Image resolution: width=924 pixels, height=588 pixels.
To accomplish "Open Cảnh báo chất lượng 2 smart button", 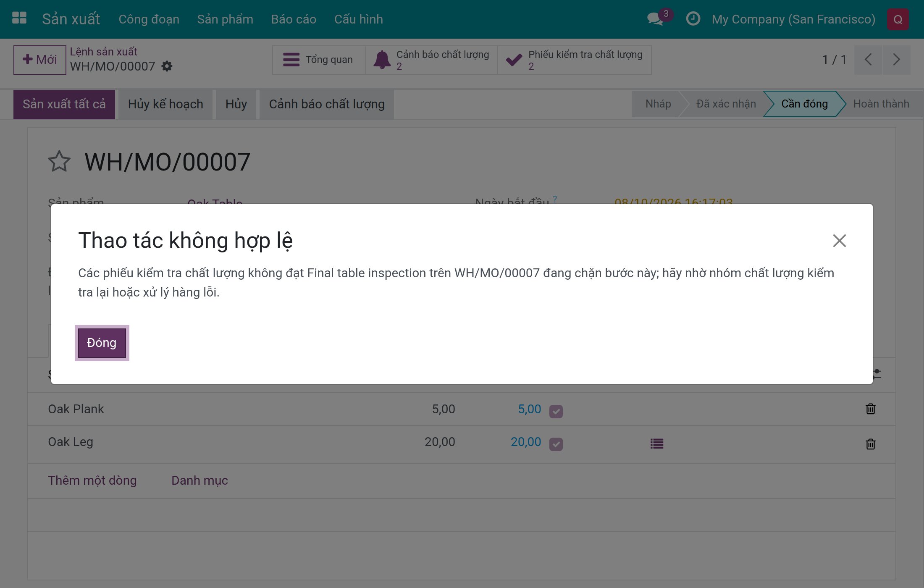I will [x=432, y=60].
